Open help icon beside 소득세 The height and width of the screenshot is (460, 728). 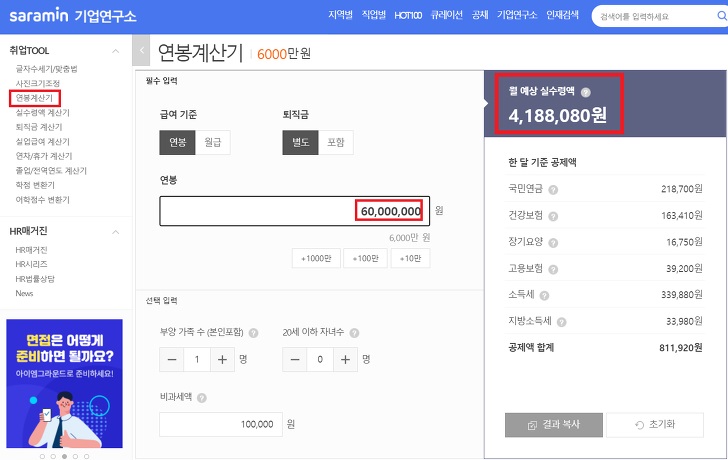[x=545, y=296]
